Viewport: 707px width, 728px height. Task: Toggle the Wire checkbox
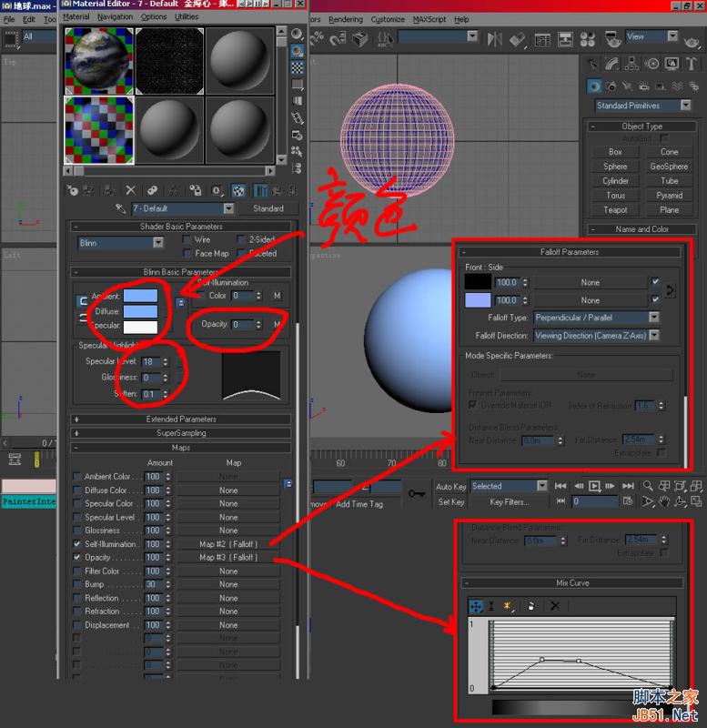[187, 239]
